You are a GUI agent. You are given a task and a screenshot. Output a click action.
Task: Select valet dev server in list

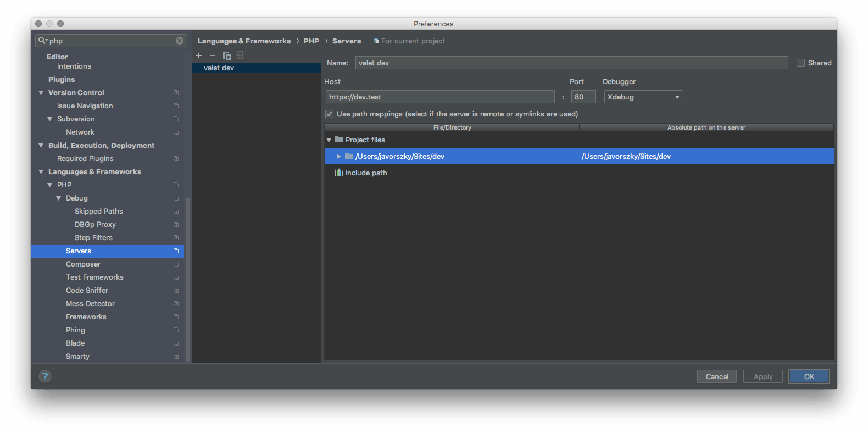click(x=257, y=68)
